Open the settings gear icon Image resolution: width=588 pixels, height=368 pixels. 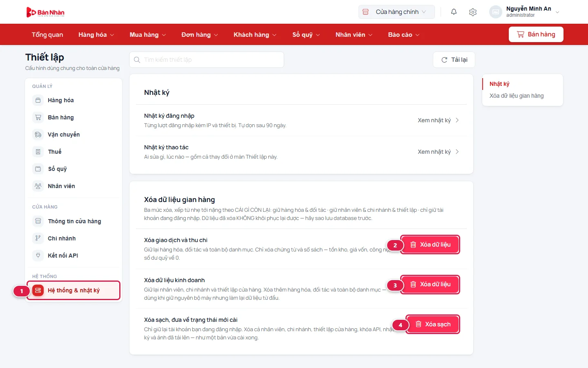[473, 12]
